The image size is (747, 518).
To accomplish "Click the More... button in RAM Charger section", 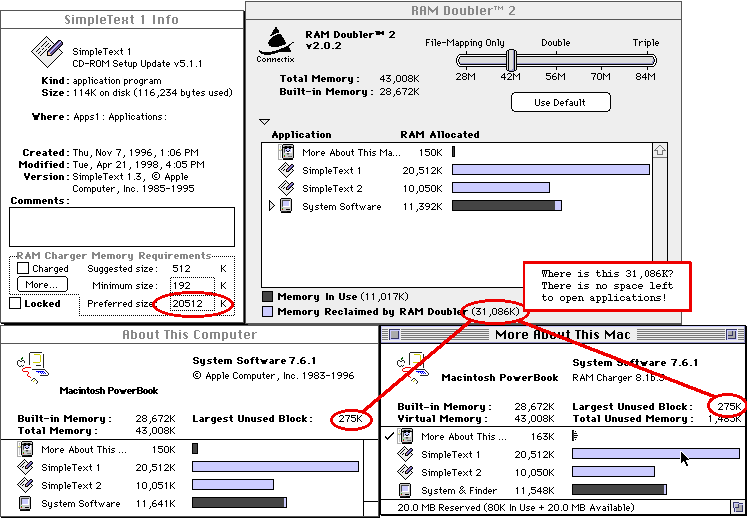I will (x=42, y=284).
